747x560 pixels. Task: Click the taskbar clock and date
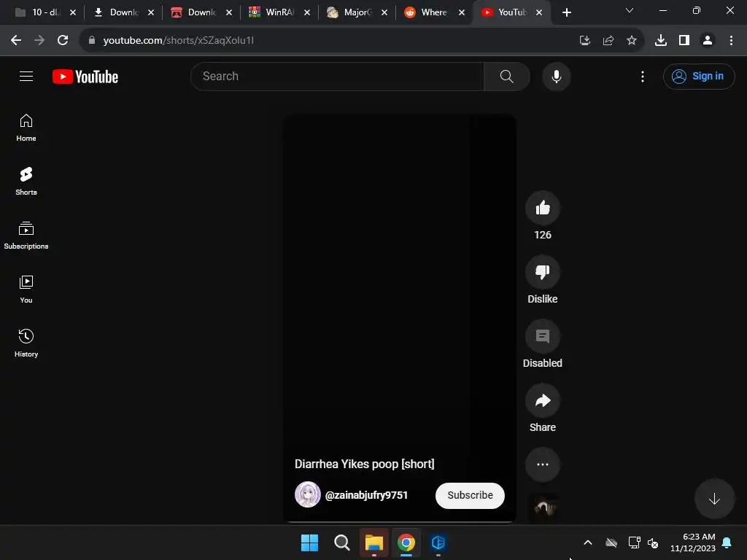tap(693, 542)
